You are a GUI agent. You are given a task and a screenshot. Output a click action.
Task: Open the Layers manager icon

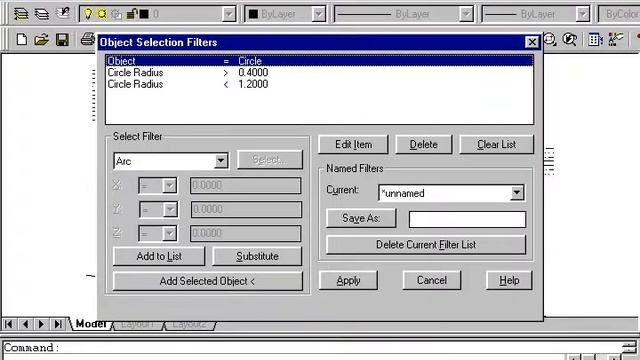pos(42,14)
